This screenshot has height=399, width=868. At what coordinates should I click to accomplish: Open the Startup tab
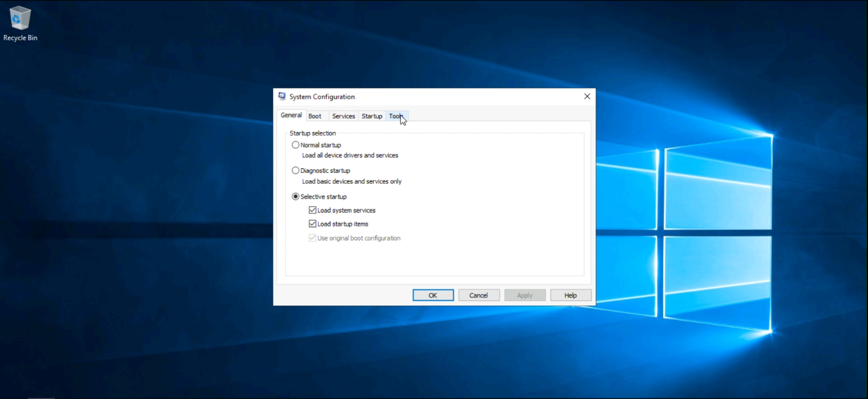pyautogui.click(x=372, y=116)
